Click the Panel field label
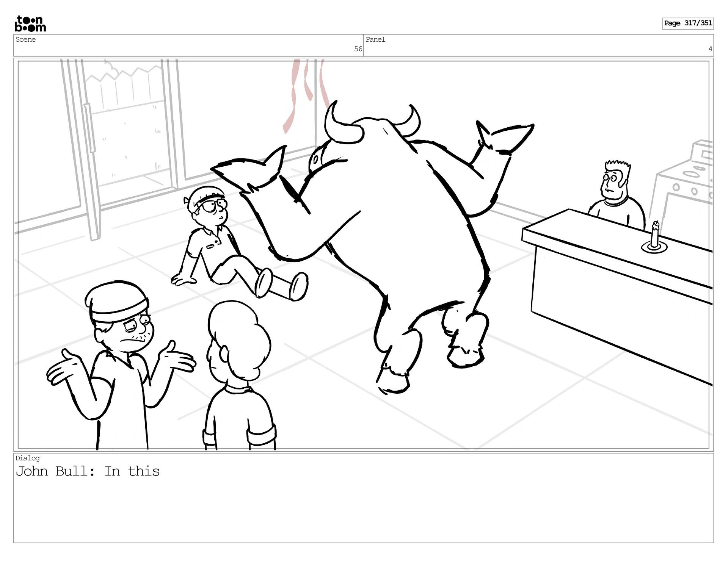The image size is (728, 563). [x=375, y=39]
